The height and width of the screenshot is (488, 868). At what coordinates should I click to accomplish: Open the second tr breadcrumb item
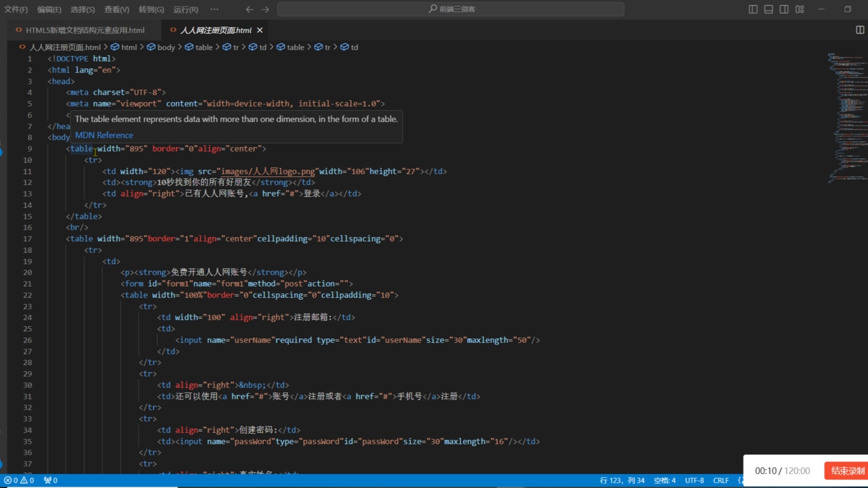pos(322,47)
